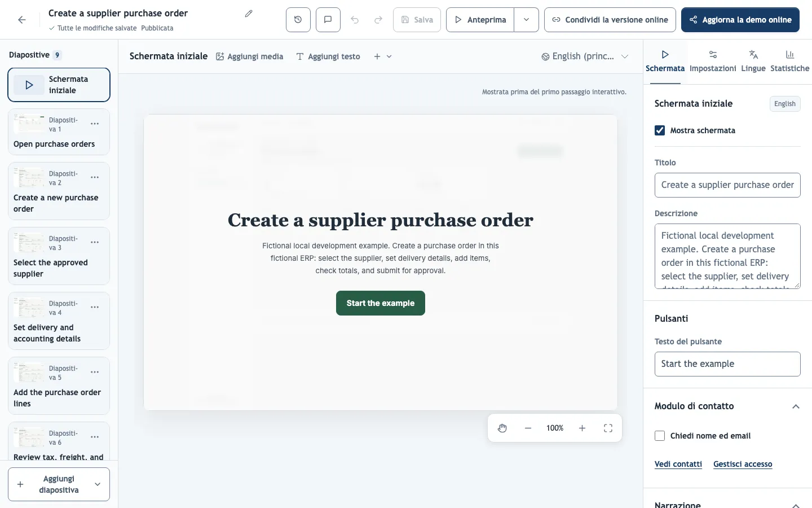Open options menu for Diapositiva 2

(95, 177)
